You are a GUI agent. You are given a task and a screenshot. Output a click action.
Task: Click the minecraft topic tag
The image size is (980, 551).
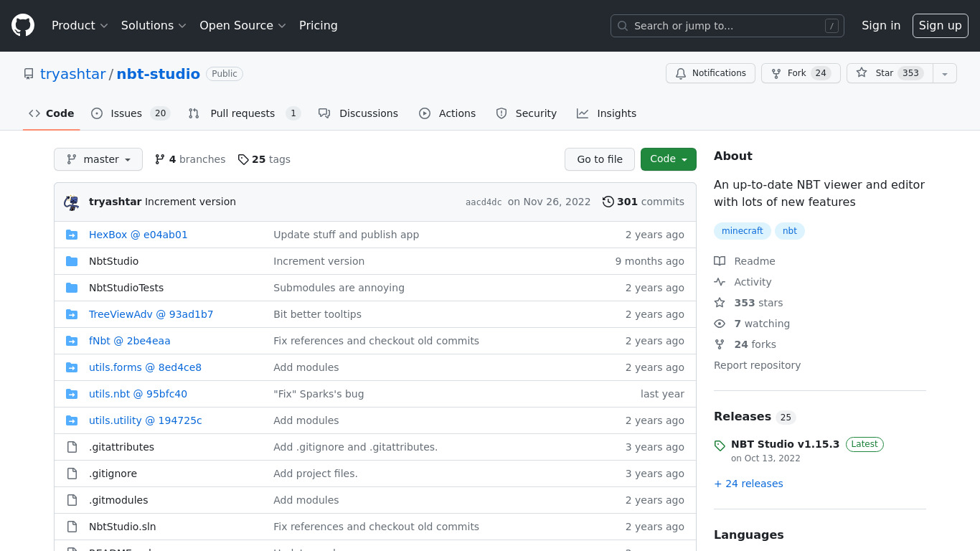click(742, 231)
